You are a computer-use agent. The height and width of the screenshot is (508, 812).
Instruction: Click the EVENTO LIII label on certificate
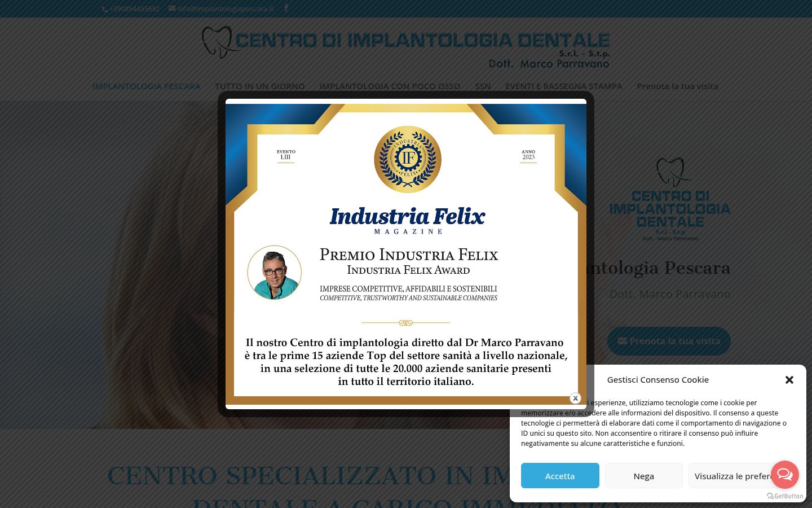(286, 155)
